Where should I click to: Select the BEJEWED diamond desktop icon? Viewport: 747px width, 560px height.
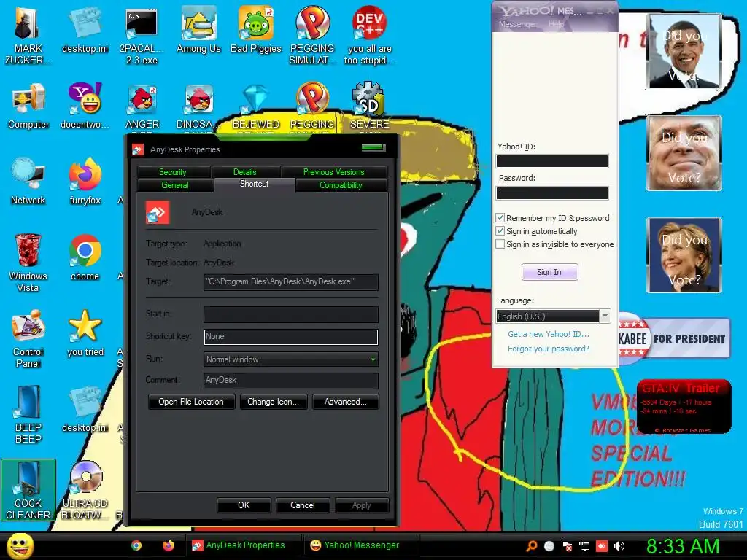coord(256,107)
